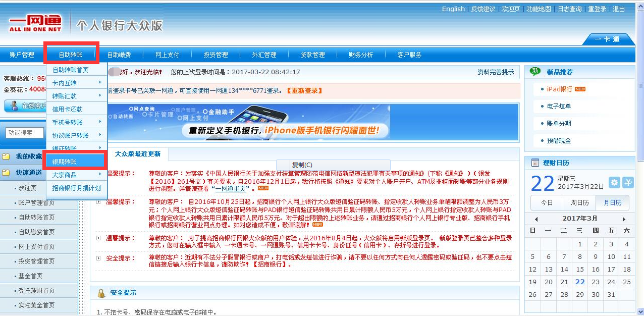Click the 我的收藏 folder icon
The height and width of the screenshot is (316, 644).
6,156
